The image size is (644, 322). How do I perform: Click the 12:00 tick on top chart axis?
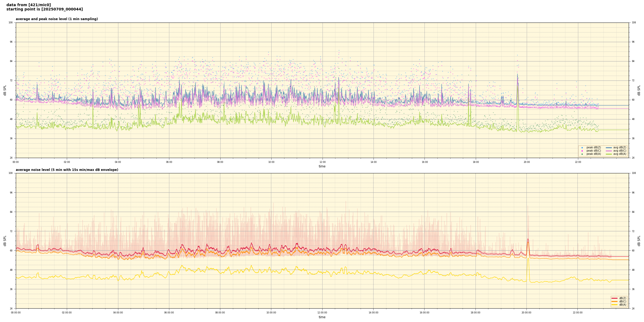click(322, 162)
